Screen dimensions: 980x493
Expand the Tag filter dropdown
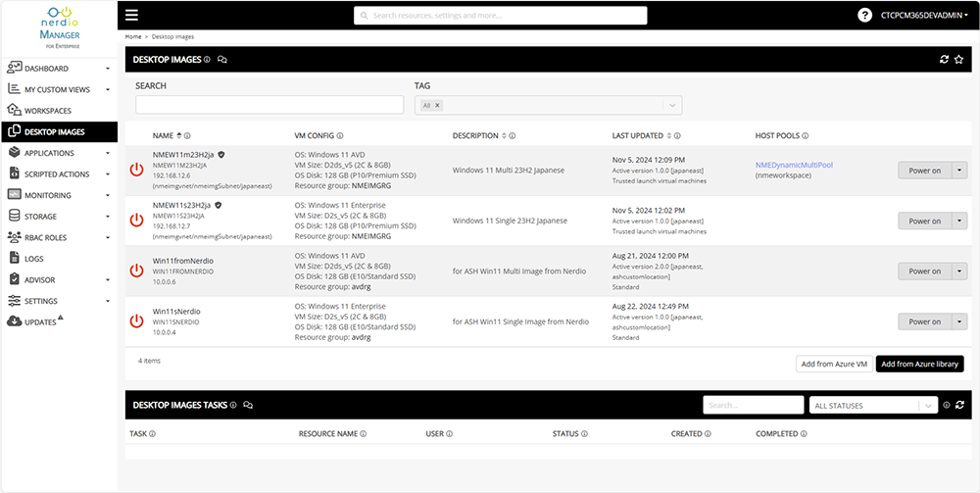(x=671, y=105)
